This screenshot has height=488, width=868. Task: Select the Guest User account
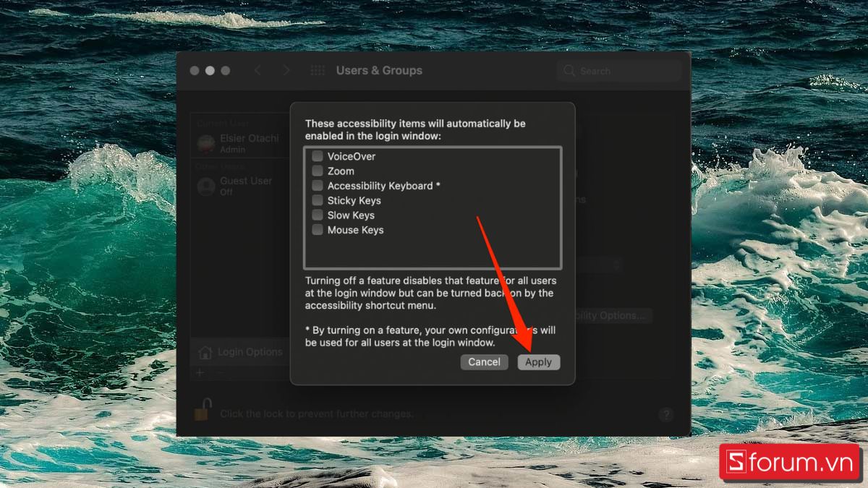point(239,186)
